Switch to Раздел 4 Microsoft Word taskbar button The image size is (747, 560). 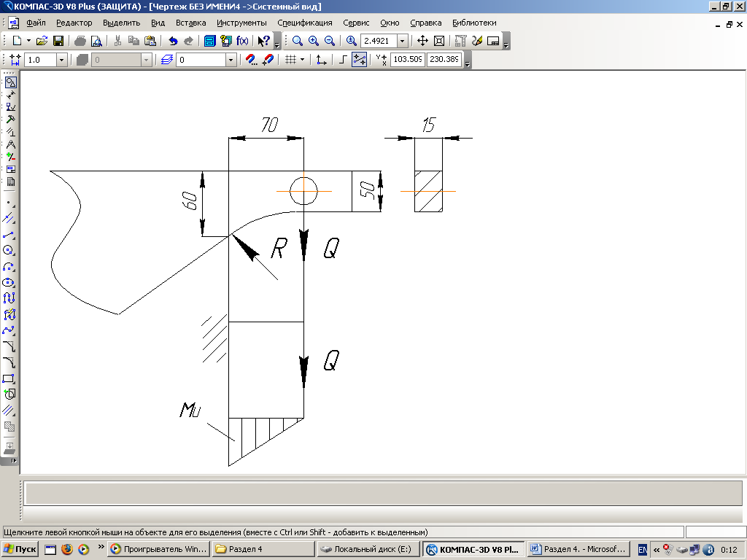click(x=578, y=549)
